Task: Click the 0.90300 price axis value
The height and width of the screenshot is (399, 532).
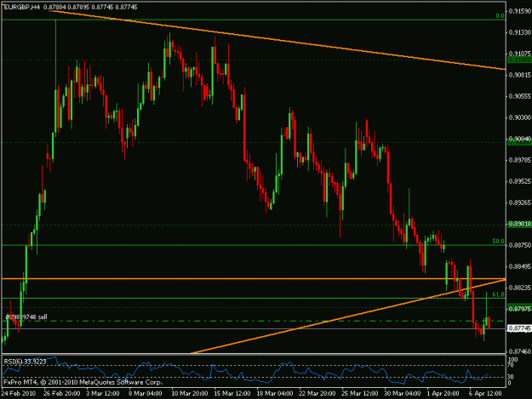Action: [x=520, y=117]
